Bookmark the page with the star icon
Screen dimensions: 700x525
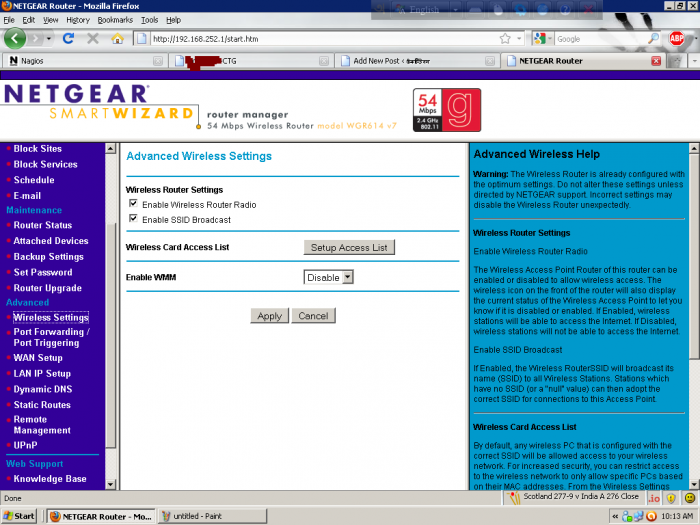505,39
